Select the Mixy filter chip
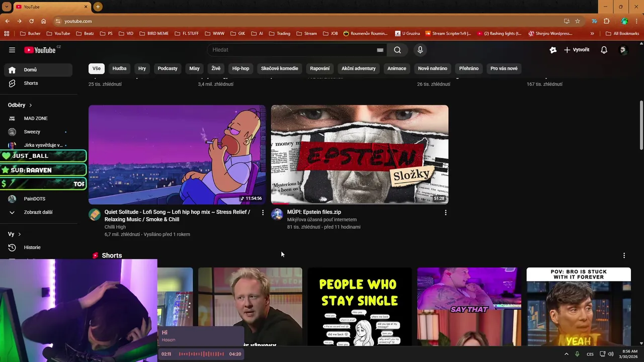Image resolution: width=644 pixels, height=362 pixels. [x=194, y=68]
